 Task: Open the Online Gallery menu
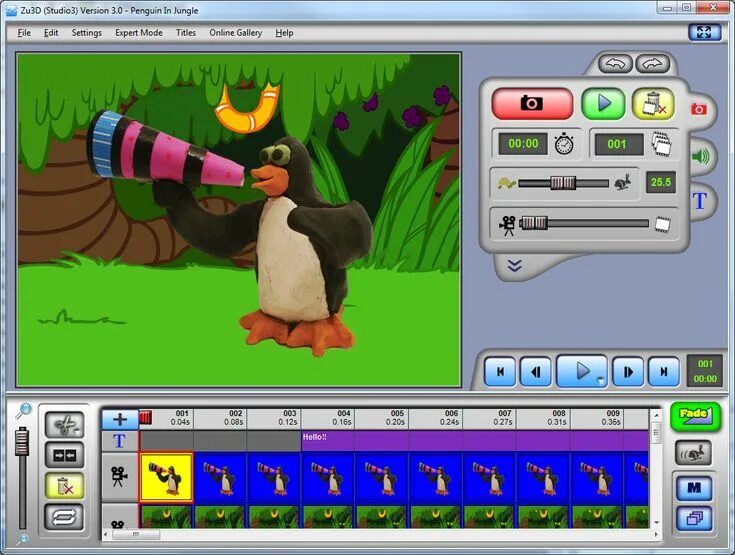235,33
